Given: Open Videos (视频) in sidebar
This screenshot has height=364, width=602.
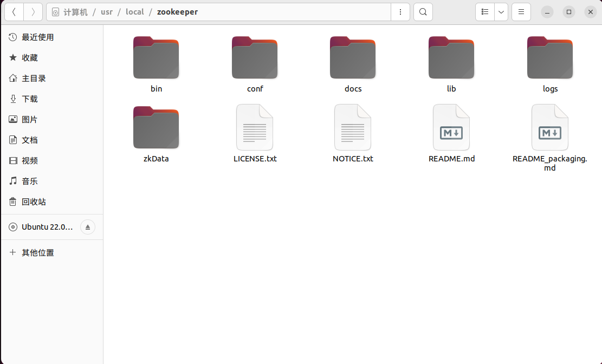Looking at the screenshot, I should click(52, 160).
